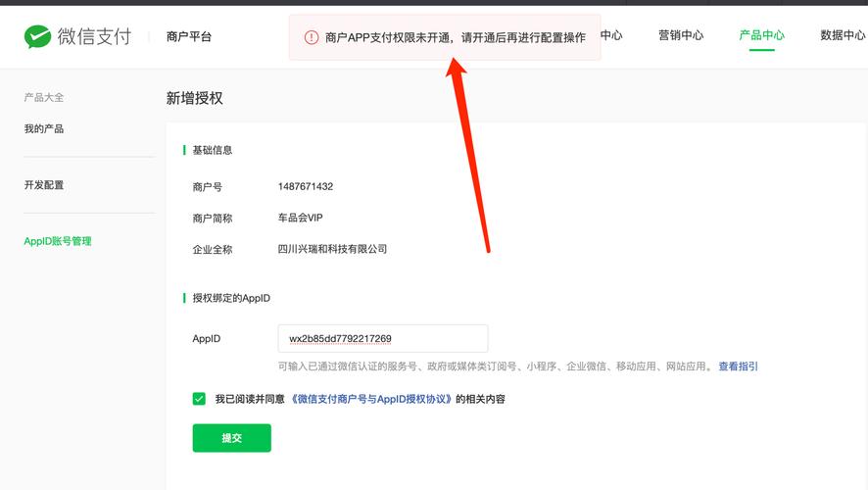The height and width of the screenshot is (490, 868).
Task: Click the WeChat Pay logo icon
Action: click(37, 36)
